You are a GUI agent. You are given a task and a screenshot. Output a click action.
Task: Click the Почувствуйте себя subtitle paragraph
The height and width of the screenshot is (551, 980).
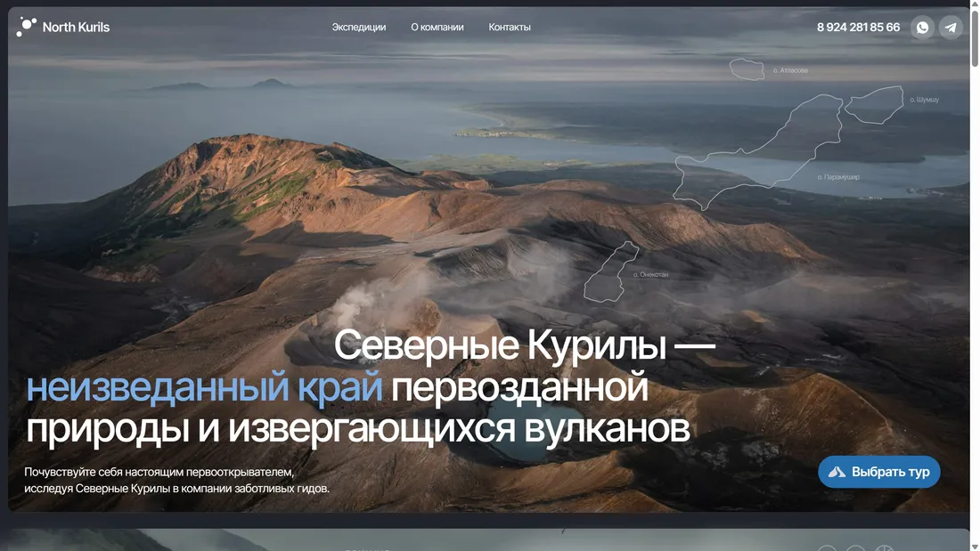(176, 481)
